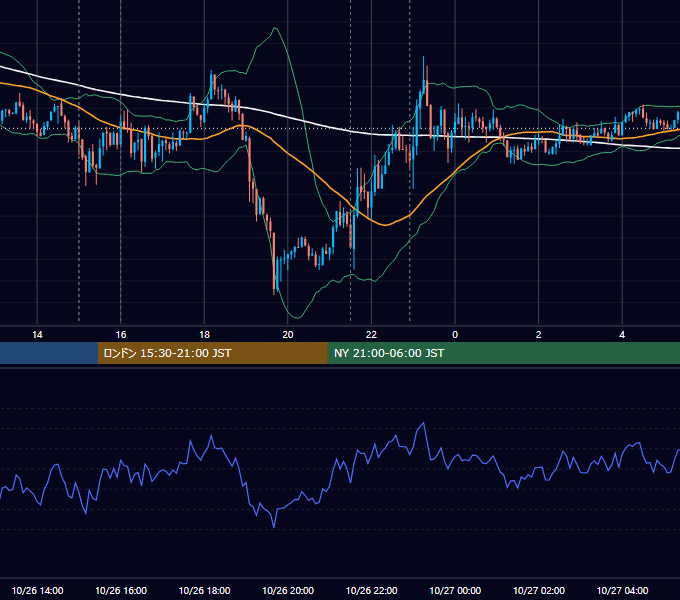Screen dimensions: 680x600
Task: Click hour label 2 on price chart axis
Action: pyautogui.click(x=539, y=335)
